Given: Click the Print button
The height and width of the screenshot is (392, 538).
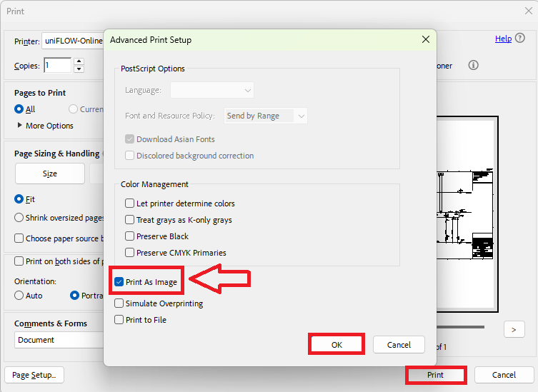Looking at the screenshot, I should pos(435,375).
